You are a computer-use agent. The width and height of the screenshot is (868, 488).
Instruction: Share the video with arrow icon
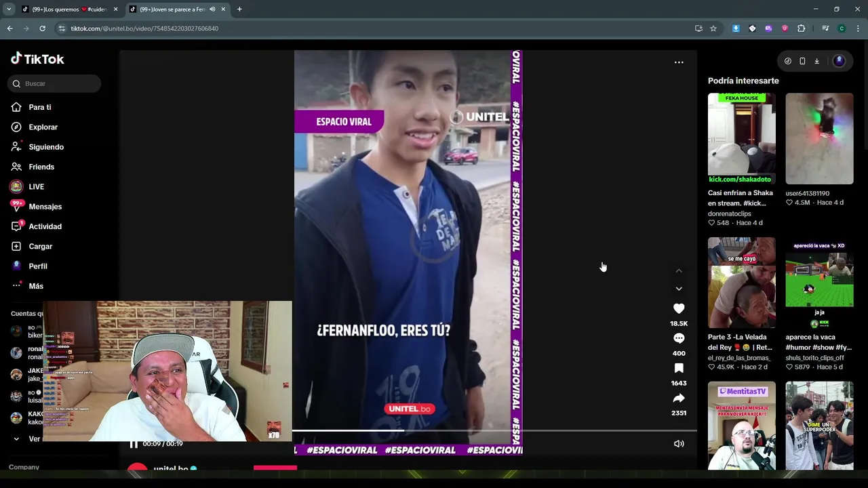click(x=679, y=398)
